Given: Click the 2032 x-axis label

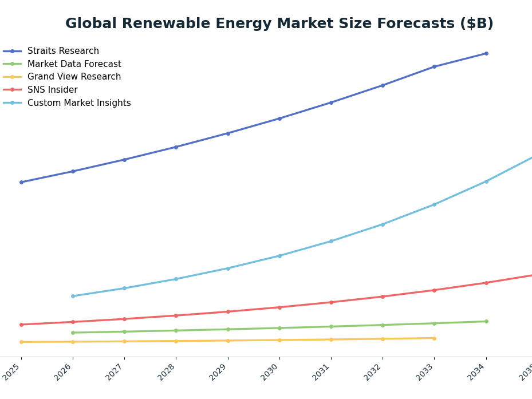Looking at the screenshot, I should pos(372,372).
